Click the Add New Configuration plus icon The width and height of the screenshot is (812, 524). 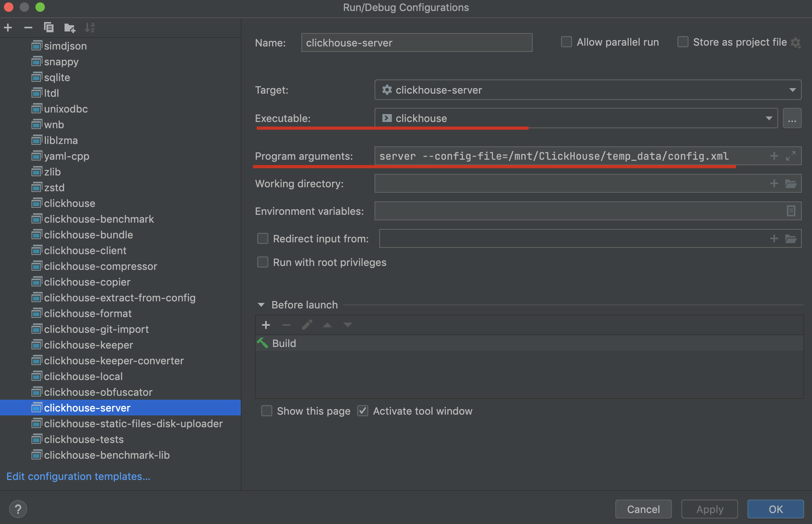coord(8,28)
